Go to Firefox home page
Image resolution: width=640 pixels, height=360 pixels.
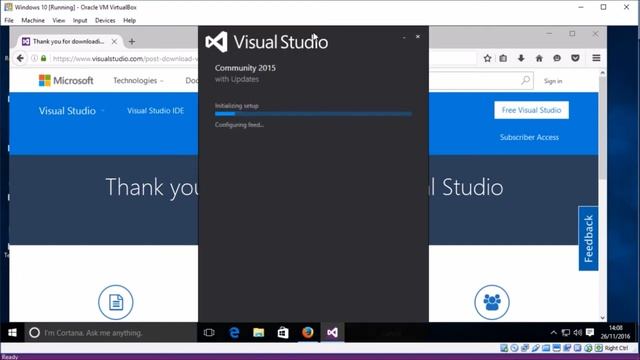click(539, 58)
